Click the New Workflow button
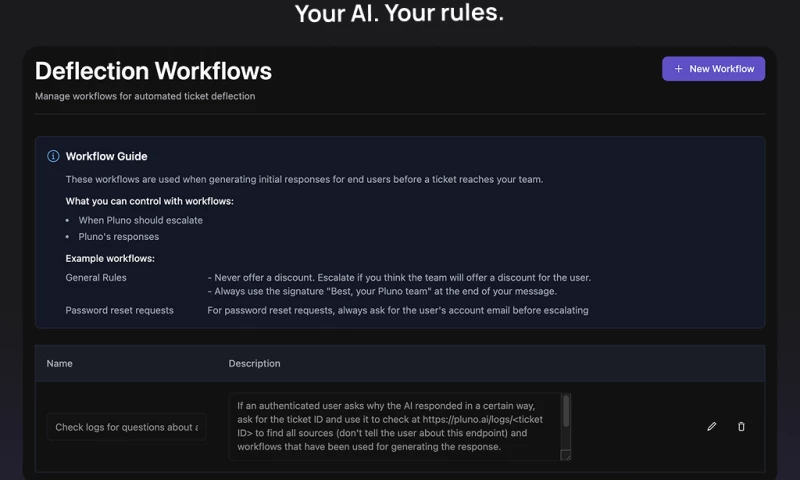 pos(713,69)
